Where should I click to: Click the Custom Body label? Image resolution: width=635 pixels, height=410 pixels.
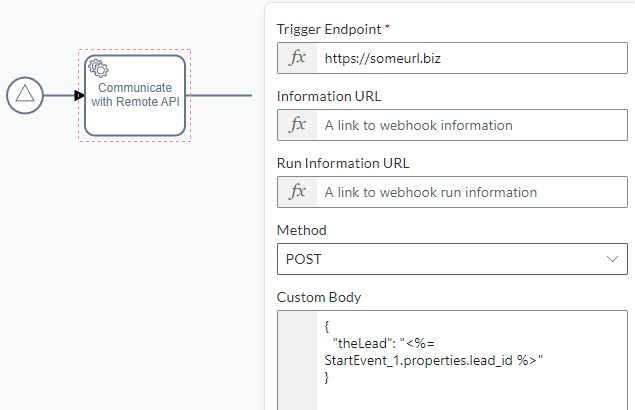pos(319,297)
